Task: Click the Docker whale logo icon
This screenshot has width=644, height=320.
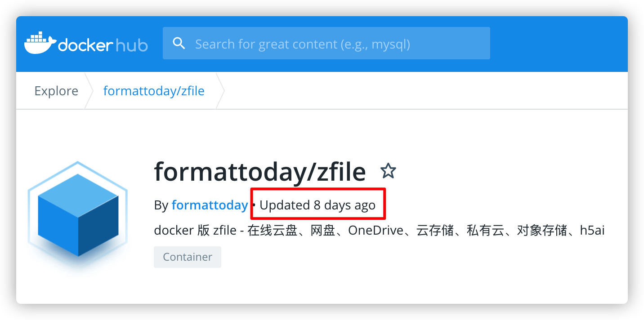Action: pos(40,43)
